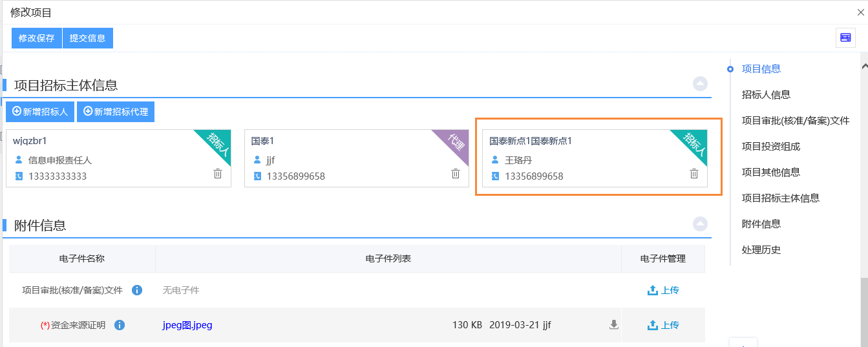Add a new bidder with 新增招标人
The height and width of the screenshot is (347, 868).
pos(41,112)
